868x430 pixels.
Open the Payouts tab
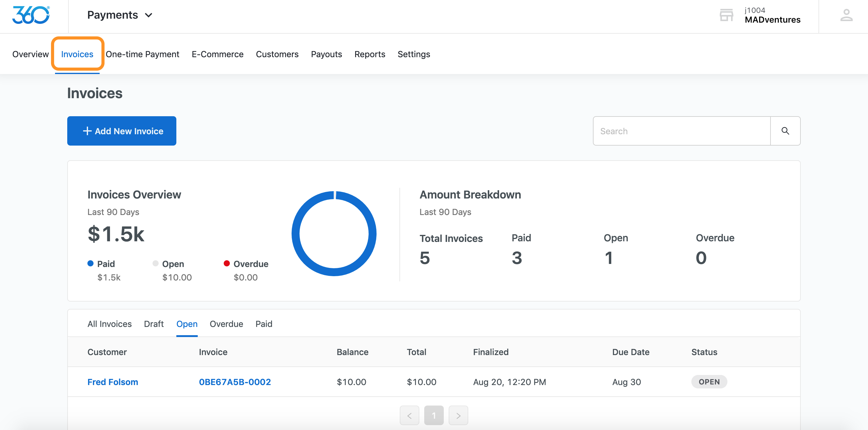326,54
